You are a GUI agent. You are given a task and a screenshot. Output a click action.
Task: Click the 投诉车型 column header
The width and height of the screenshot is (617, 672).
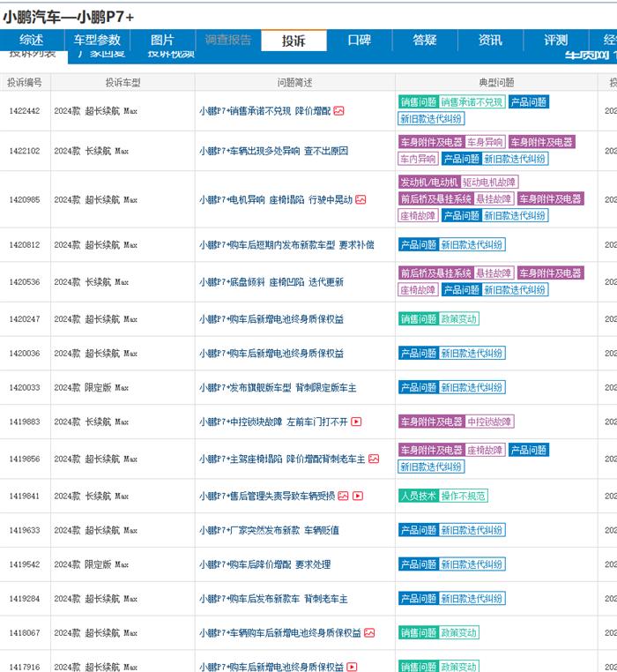tap(123, 83)
